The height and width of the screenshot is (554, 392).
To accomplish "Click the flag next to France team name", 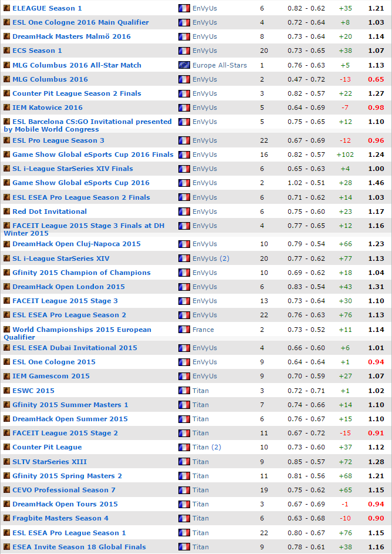I will (184, 330).
